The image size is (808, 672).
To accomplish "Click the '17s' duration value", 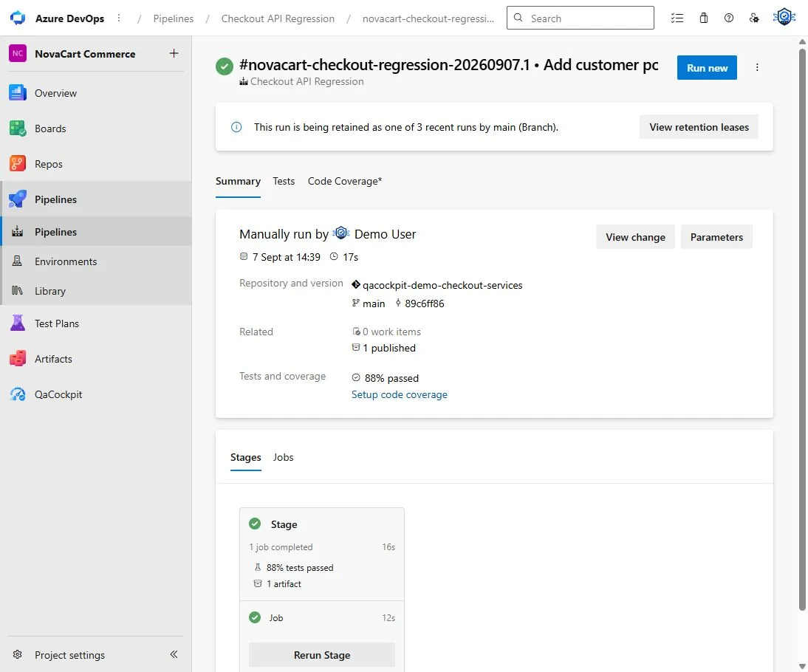I will point(350,257).
